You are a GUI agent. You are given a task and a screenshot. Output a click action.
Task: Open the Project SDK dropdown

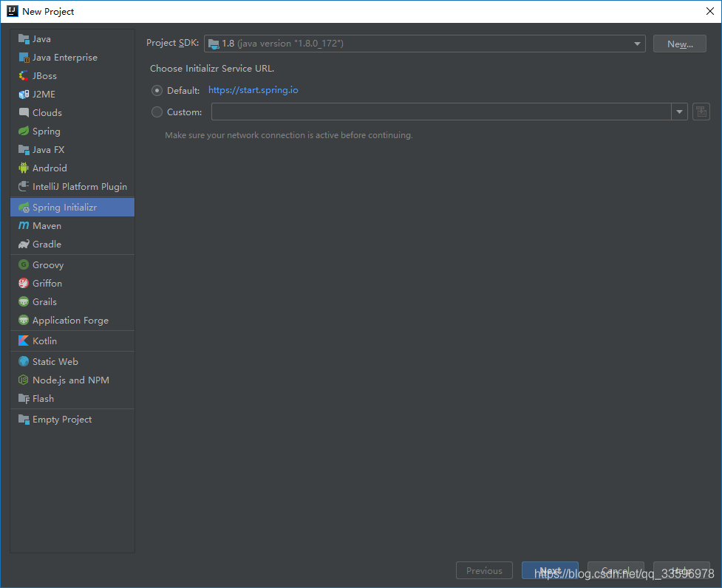(x=424, y=44)
